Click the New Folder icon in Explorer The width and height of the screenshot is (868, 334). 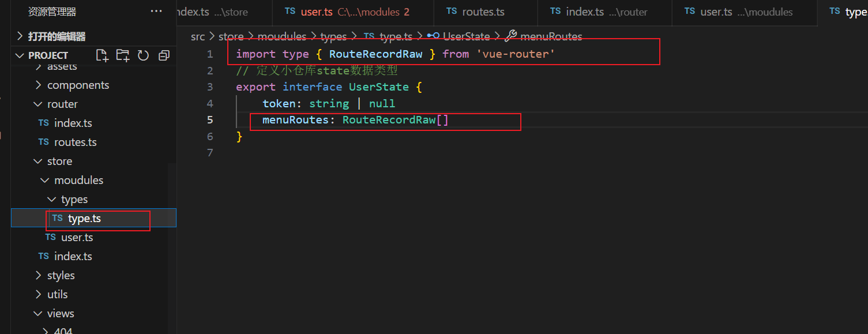click(x=122, y=55)
